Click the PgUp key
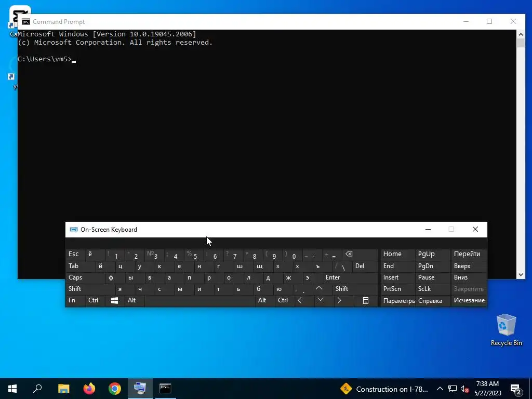Viewport: 532px width, 399px height. pos(433,255)
